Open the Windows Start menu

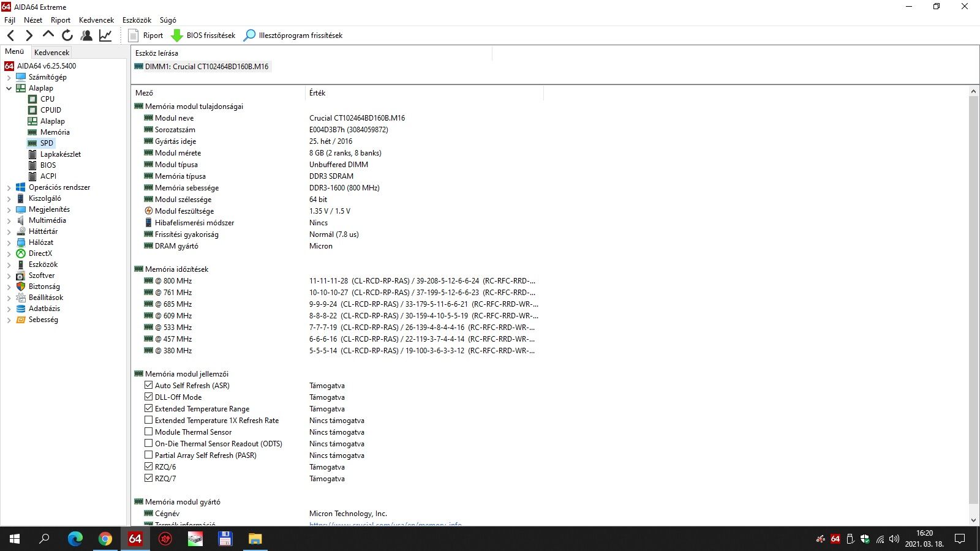[15, 539]
